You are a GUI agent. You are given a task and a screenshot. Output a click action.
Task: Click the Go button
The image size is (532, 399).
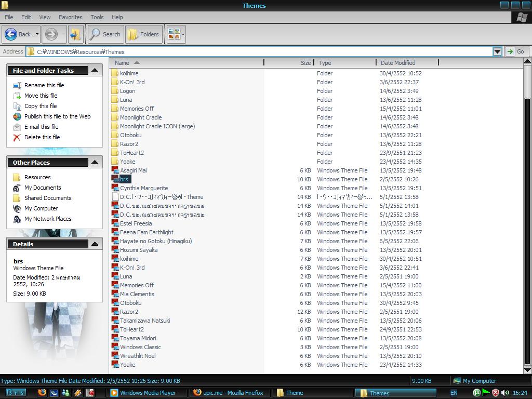[x=516, y=51]
